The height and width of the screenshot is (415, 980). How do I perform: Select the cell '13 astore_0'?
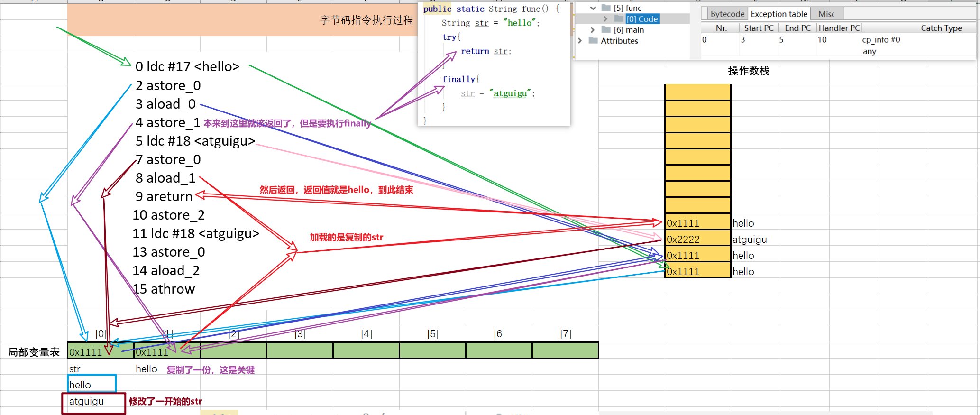[169, 252]
